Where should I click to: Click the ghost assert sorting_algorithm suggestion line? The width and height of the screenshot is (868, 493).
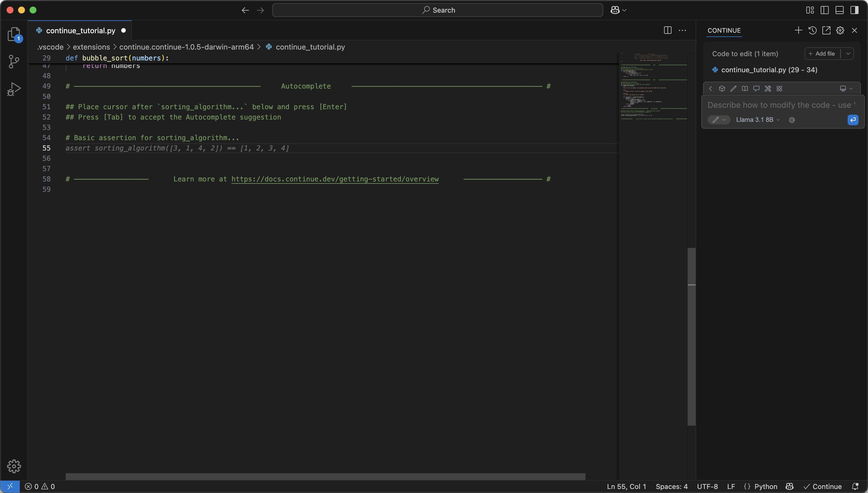pos(177,148)
